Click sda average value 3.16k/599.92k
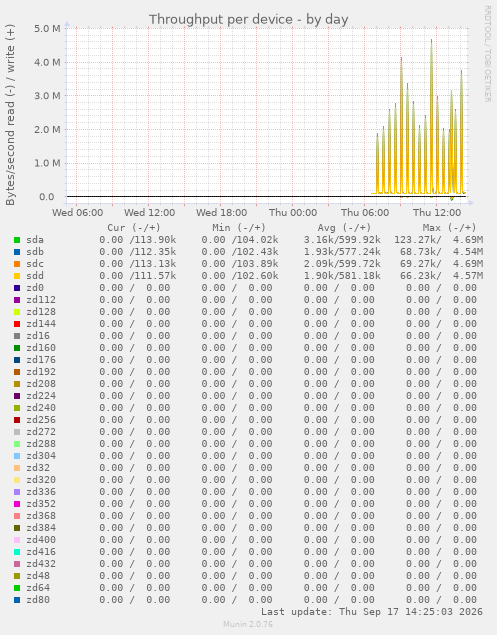 [x=342, y=240]
